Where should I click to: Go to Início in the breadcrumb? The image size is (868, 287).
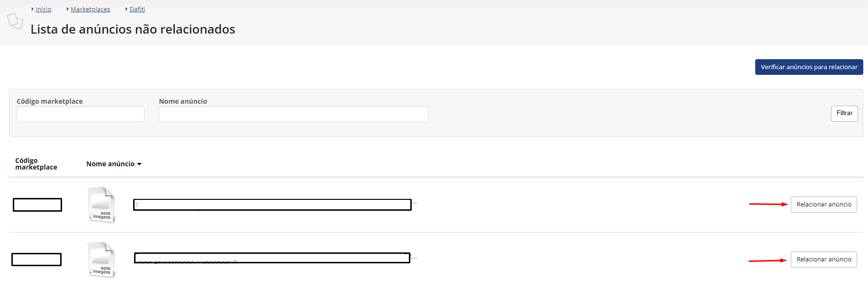[x=43, y=9]
